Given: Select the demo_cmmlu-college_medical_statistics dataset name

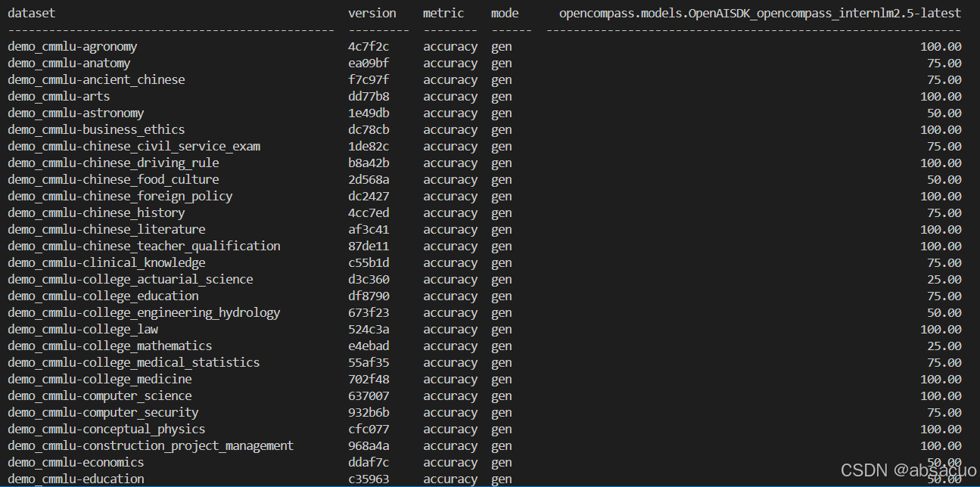Looking at the screenshot, I should tap(134, 362).
